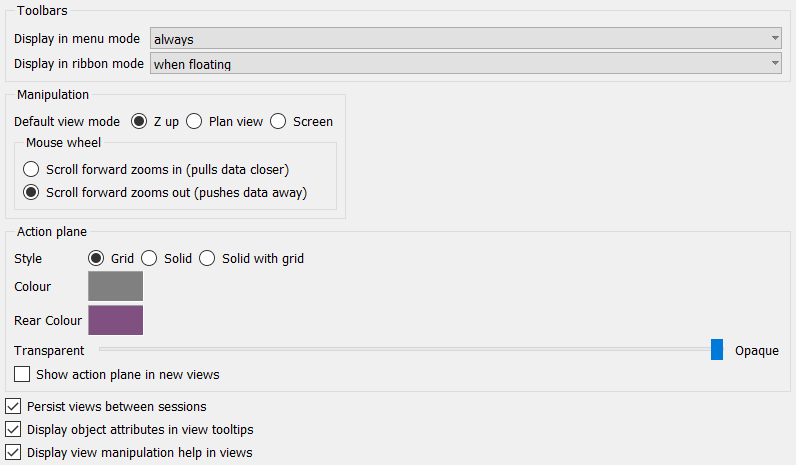Disable 'Display view manipulation help in views'

click(x=13, y=452)
